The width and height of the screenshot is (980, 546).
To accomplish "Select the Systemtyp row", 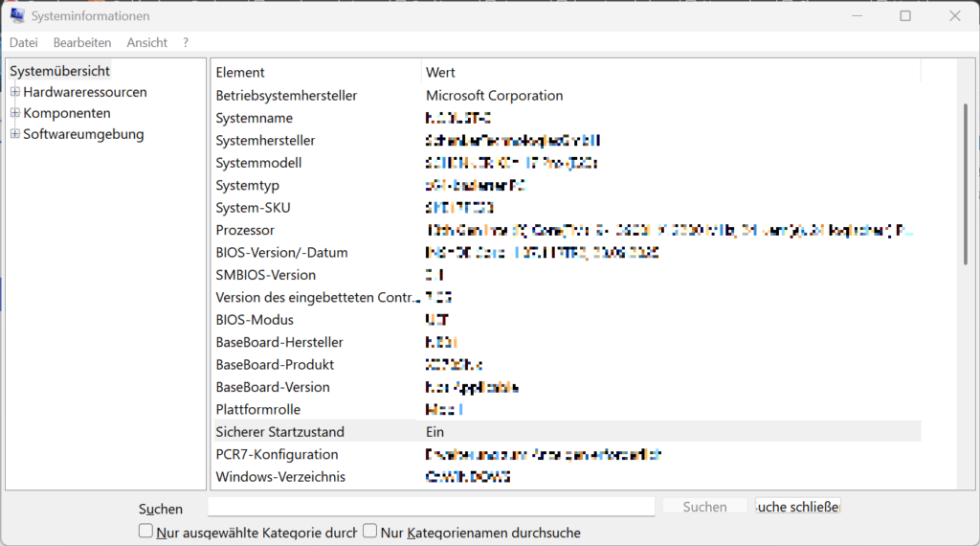I will click(567, 185).
